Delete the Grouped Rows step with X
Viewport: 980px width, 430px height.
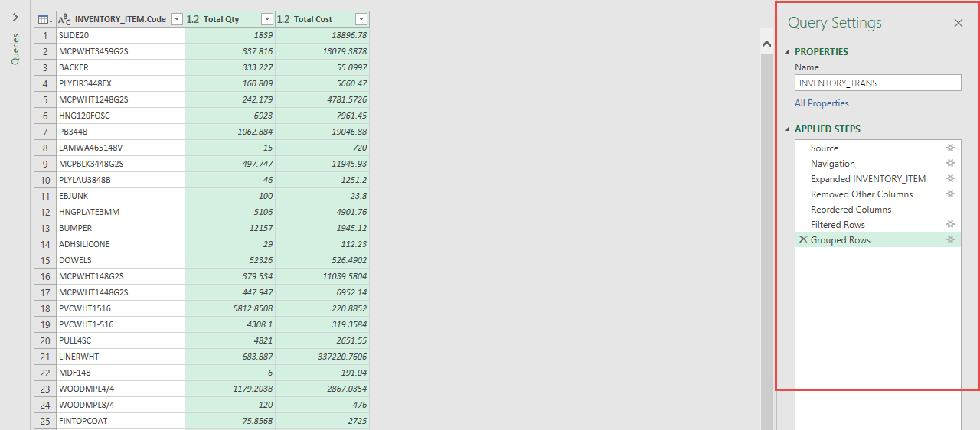click(x=802, y=240)
